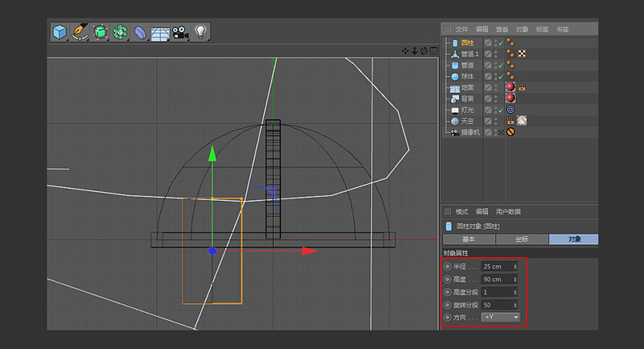
Task: Toggle the enable checkmark for 灯光
Action: [x=500, y=109]
